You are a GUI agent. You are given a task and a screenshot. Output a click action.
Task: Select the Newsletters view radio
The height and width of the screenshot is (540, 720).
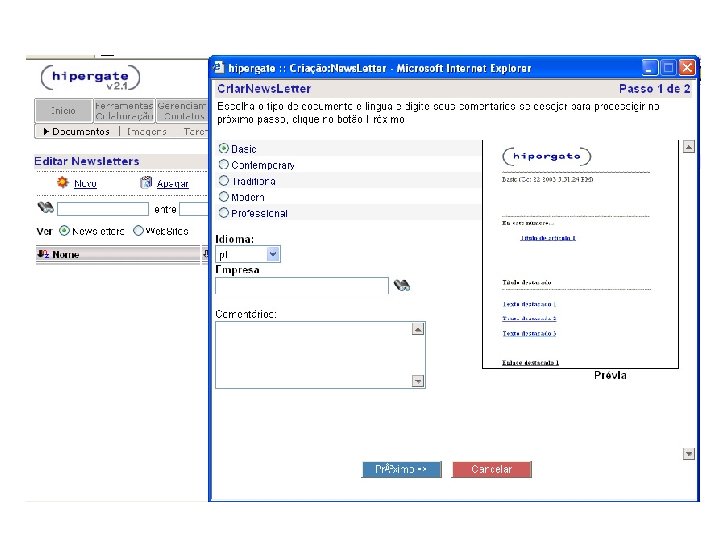(x=65, y=231)
